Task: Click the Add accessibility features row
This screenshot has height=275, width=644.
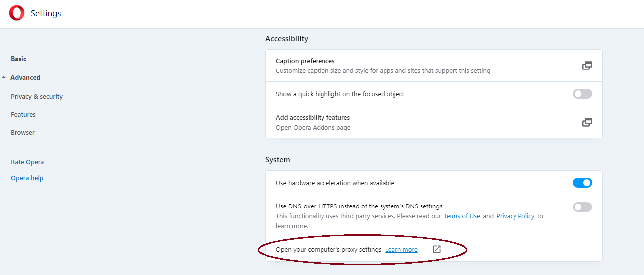Action: [434, 122]
